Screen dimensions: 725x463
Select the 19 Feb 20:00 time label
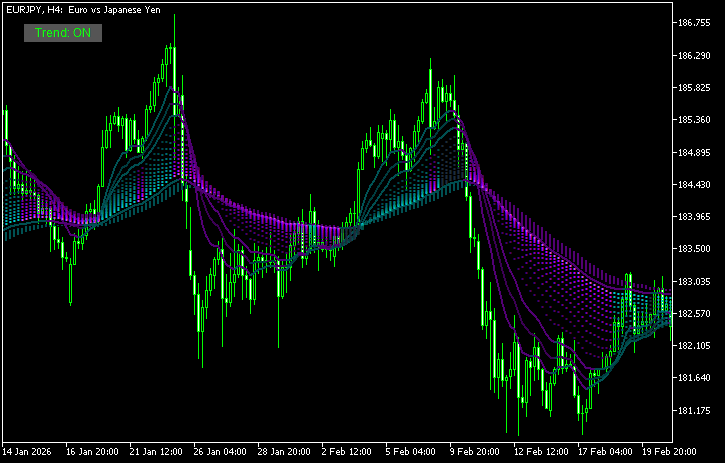(x=669, y=451)
